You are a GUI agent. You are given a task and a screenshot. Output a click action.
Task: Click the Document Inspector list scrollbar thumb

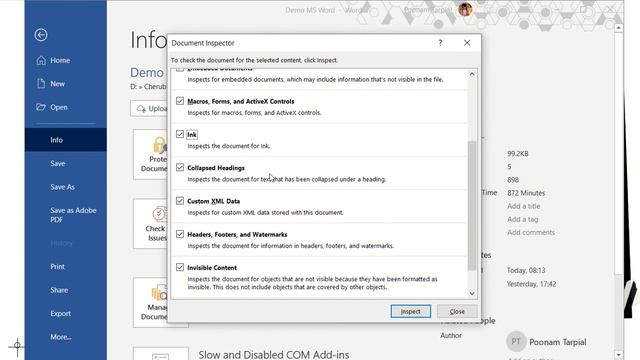[472, 206]
